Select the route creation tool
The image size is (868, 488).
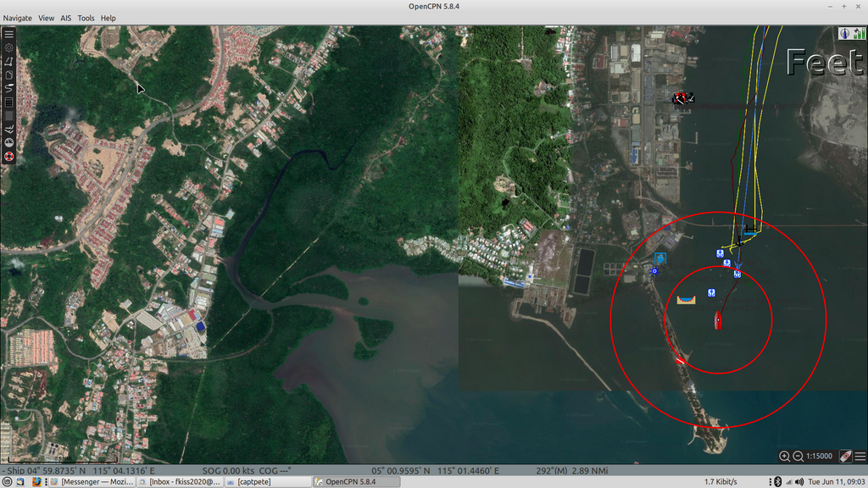point(8,62)
